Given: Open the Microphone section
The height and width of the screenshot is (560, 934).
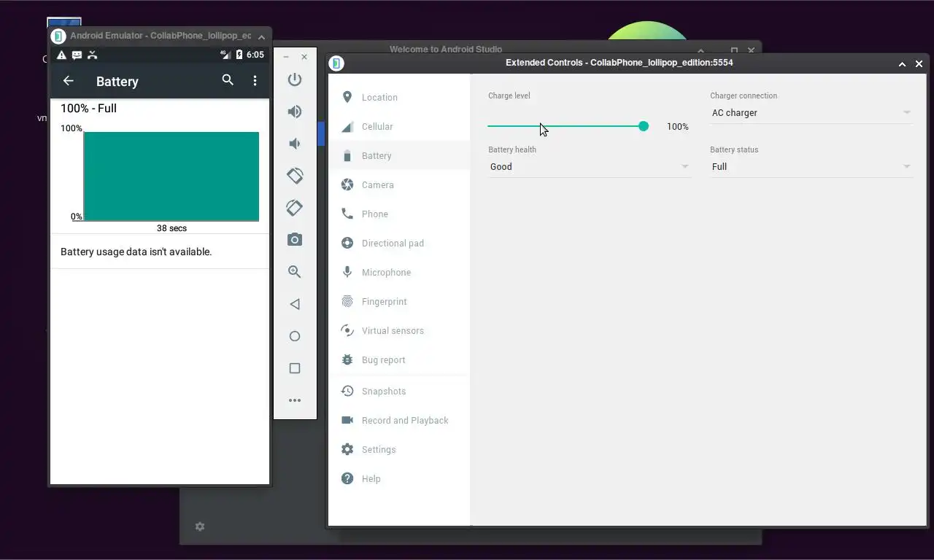Looking at the screenshot, I should [399, 272].
